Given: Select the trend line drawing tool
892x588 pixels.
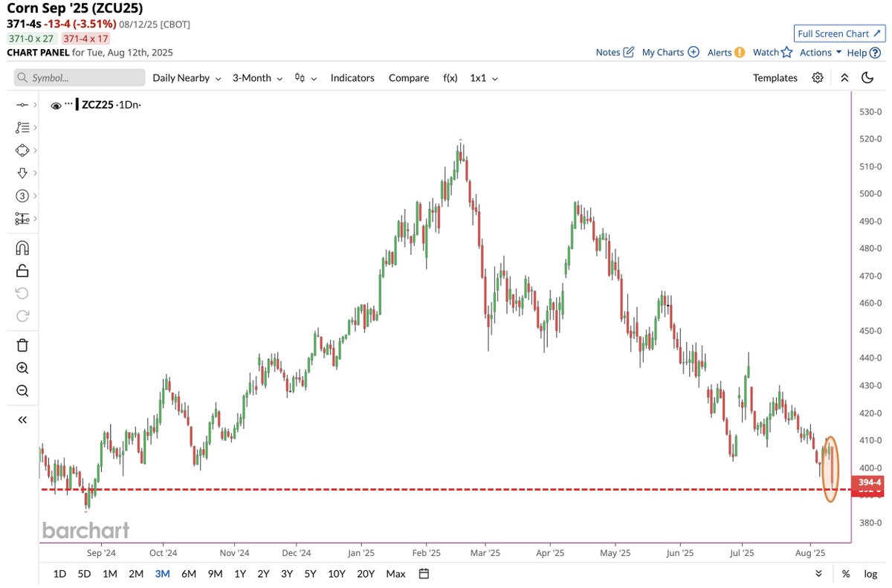Looking at the screenshot, I should pyautogui.click(x=22, y=104).
